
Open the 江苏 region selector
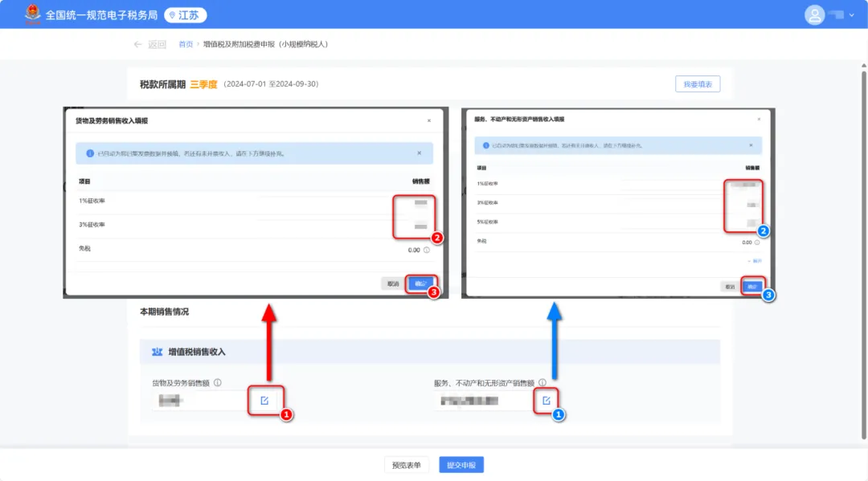(x=186, y=15)
